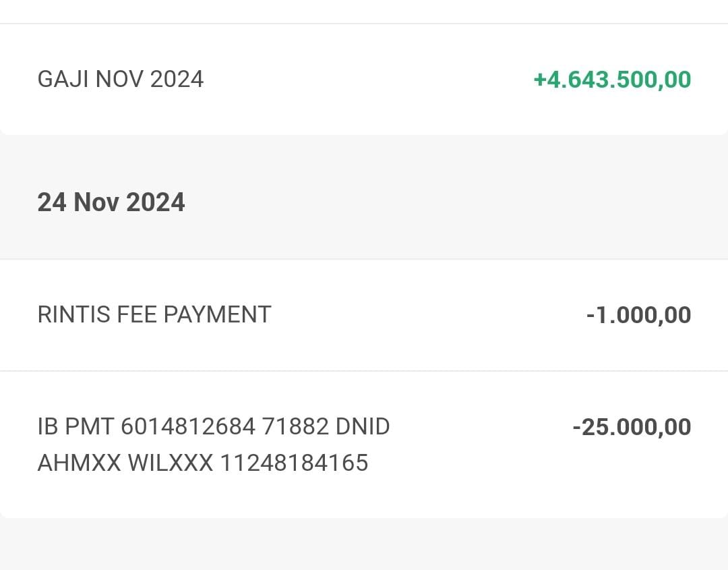Tap the green +4.643.500,00 amount

point(612,80)
